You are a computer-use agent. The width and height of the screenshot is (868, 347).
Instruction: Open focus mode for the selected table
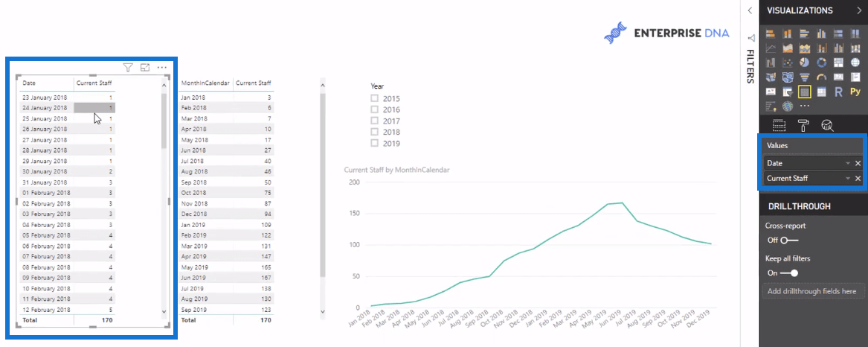pos(145,68)
